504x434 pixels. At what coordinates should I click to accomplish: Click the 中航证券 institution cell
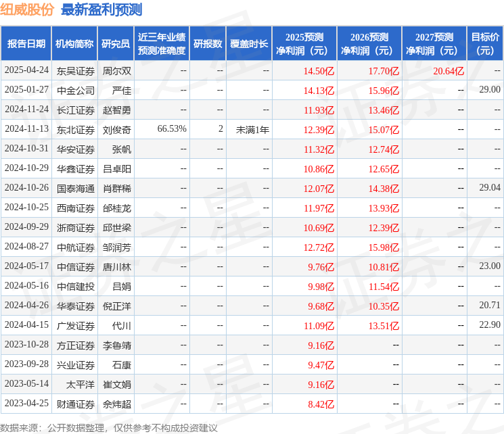click(76, 247)
